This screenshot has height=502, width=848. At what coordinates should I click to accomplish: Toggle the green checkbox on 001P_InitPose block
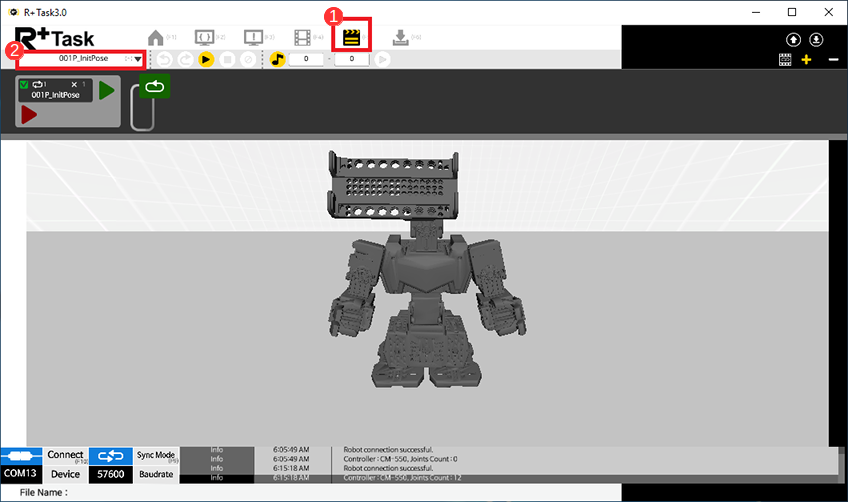click(x=25, y=85)
